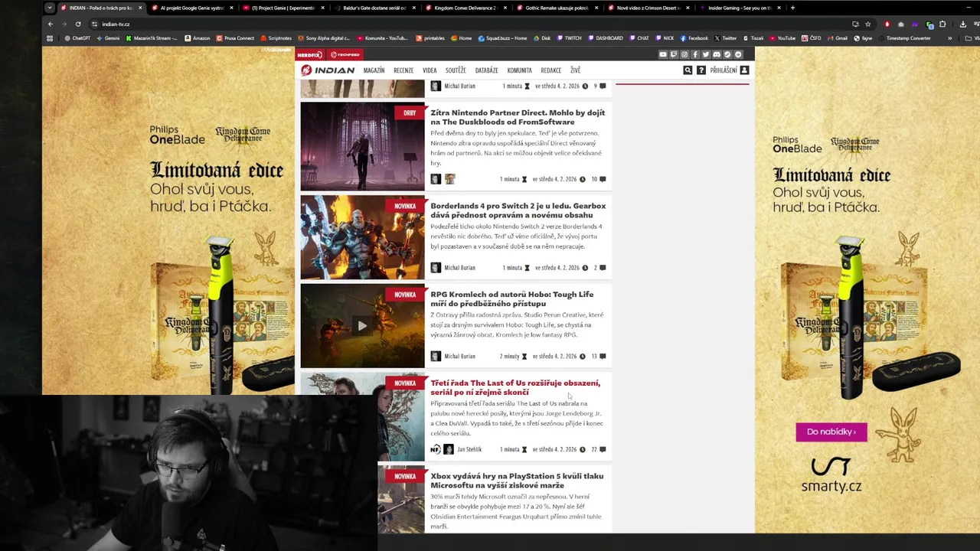Open the SOUTĚŽE menu
Image resolution: width=980 pixels, height=551 pixels.
coord(456,70)
